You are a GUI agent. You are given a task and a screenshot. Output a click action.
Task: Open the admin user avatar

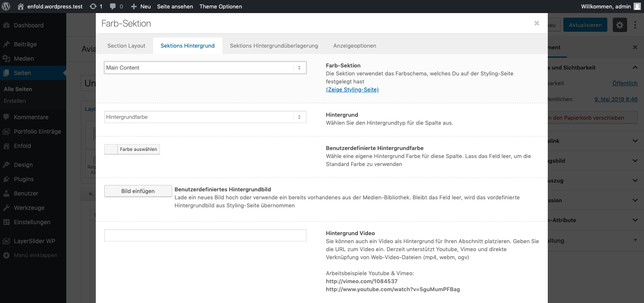(637, 6)
